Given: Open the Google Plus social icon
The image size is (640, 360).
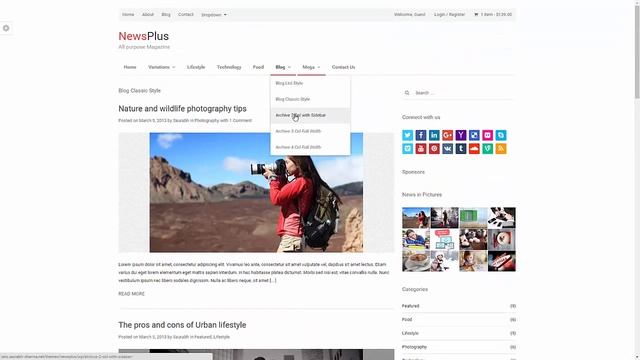Looking at the screenshot, I should point(447,135).
